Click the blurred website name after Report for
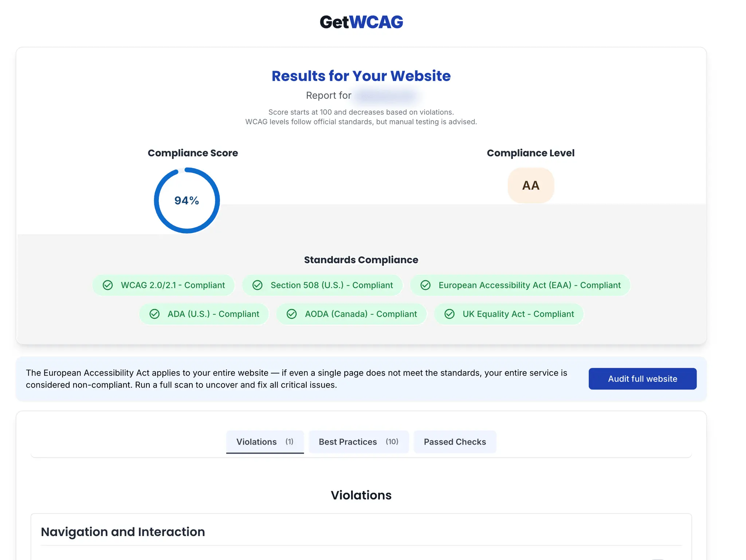The height and width of the screenshot is (560, 746). 386,95
